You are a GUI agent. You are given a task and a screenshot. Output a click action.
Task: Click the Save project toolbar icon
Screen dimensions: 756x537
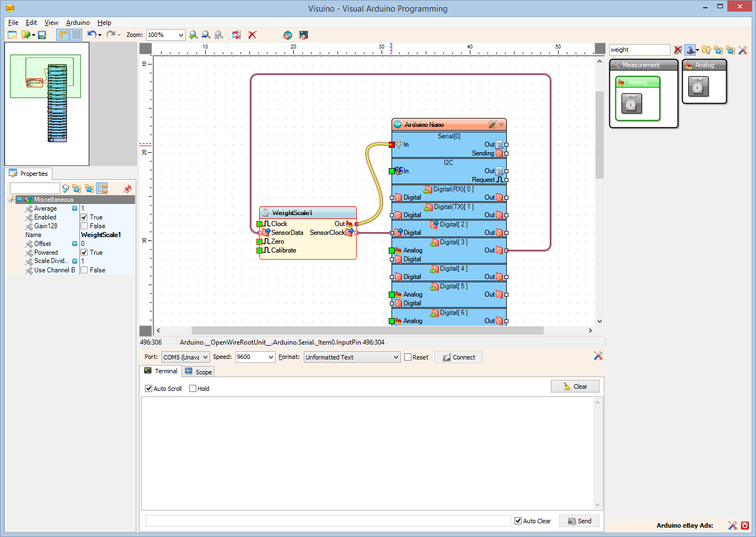tap(42, 35)
